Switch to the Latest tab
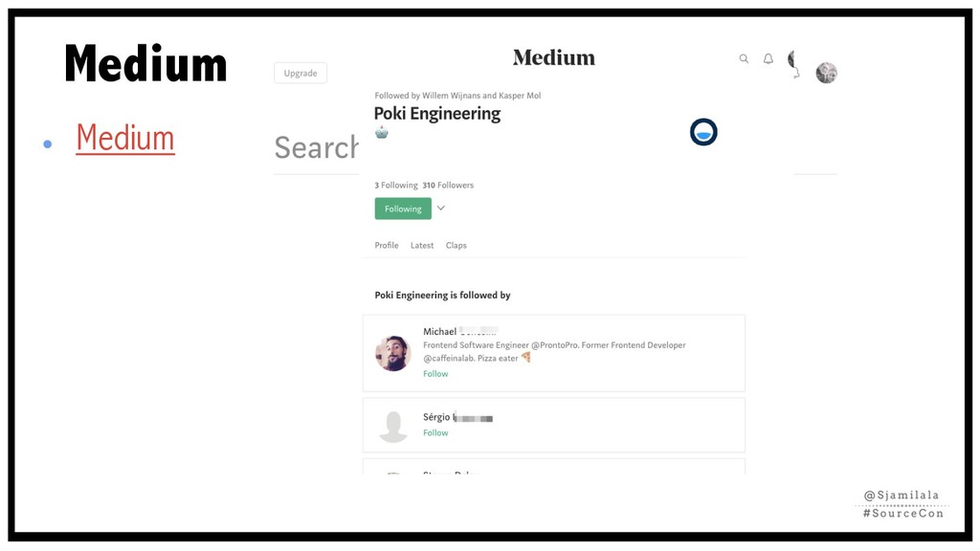 point(422,246)
